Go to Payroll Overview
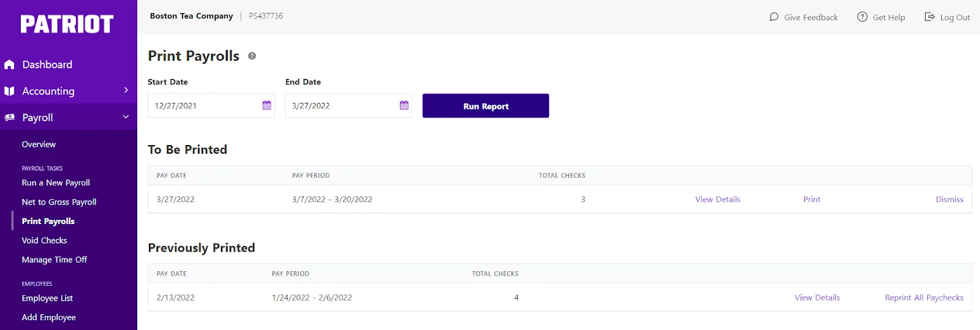The image size is (980, 330). pos(39,144)
